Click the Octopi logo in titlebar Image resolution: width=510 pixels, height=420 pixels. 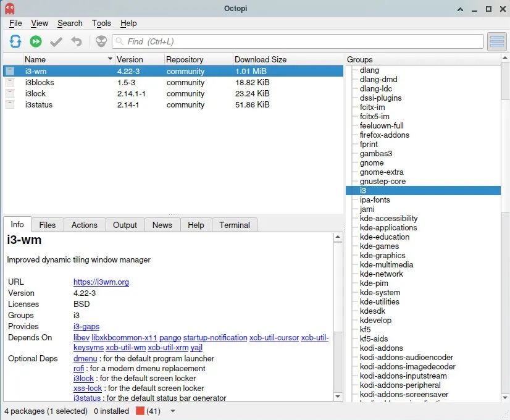pyautogui.click(x=10, y=8)
